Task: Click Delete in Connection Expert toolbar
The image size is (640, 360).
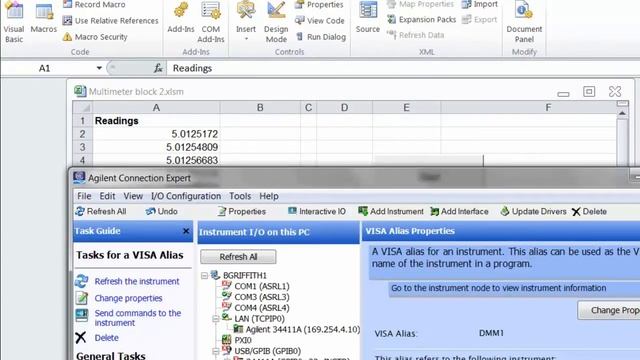Action: tap(589, 211)
